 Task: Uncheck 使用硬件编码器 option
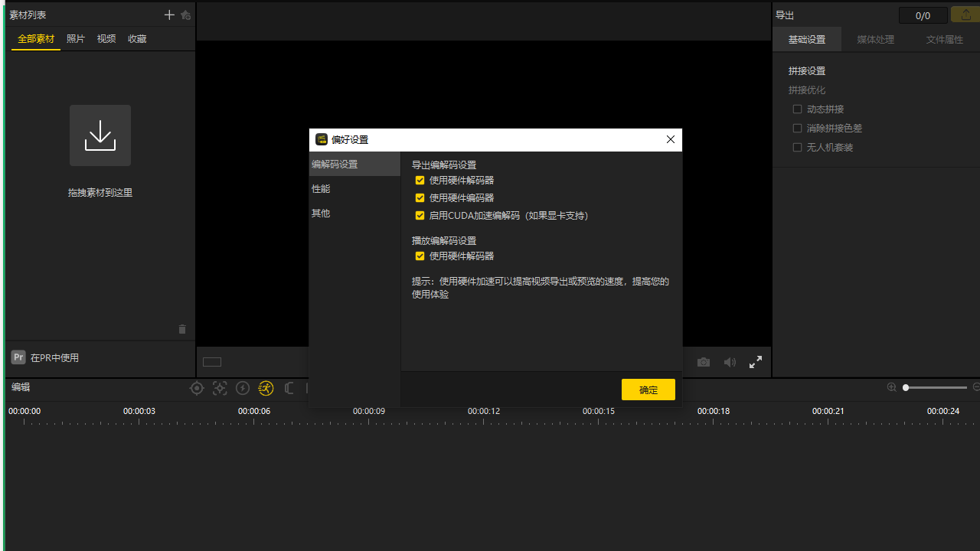pos(420,198)
